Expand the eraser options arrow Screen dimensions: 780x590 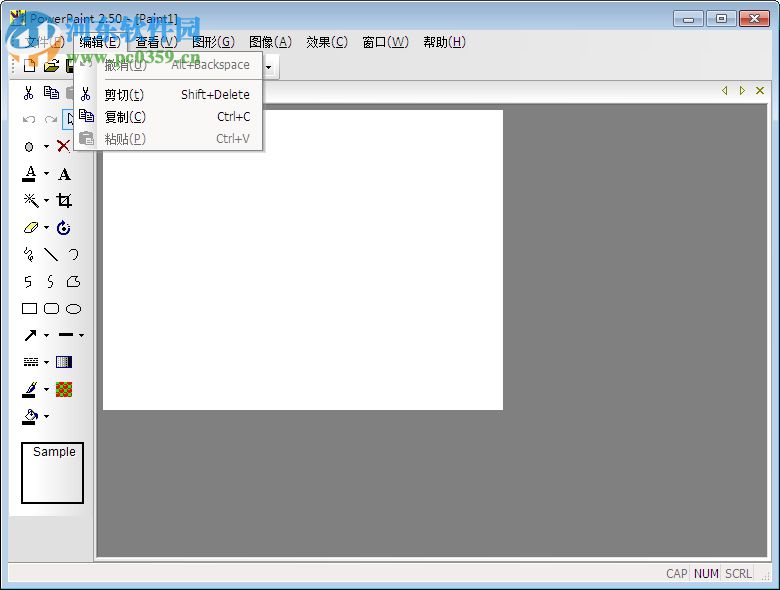(x=46, y=227)
